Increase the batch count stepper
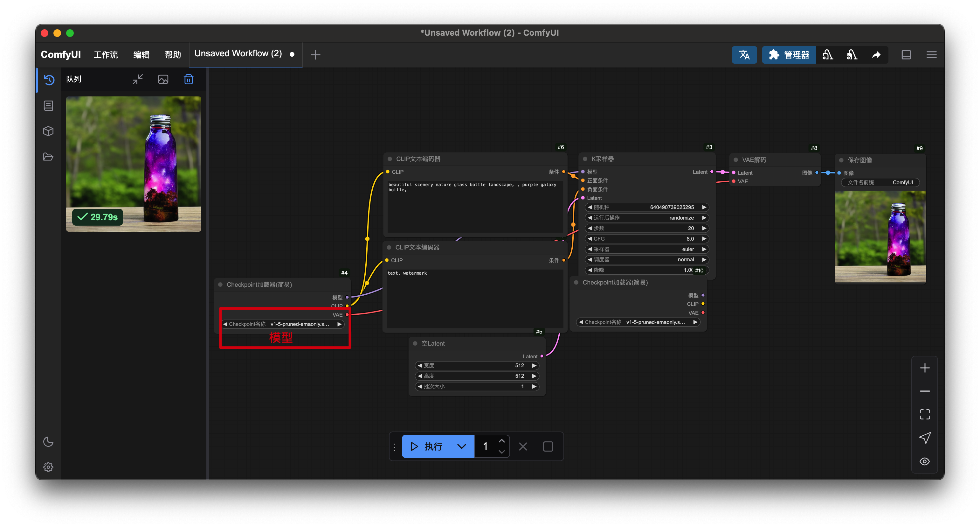 click(x=501, y=441)
